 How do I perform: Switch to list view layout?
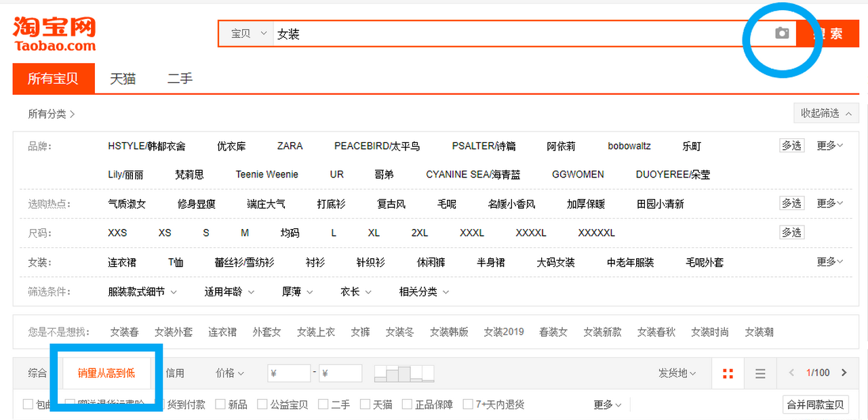coord(760,373)
